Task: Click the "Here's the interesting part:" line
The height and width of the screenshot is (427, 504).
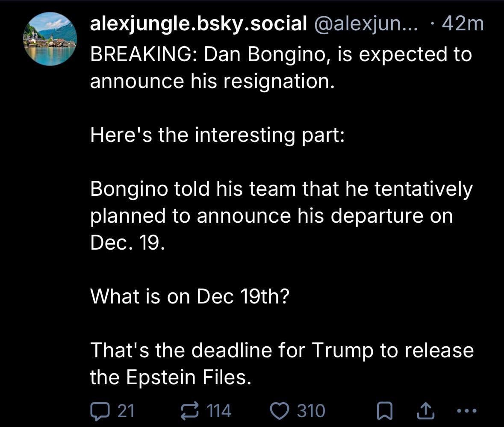Action: pyautogui.click(x=217, y=135)
